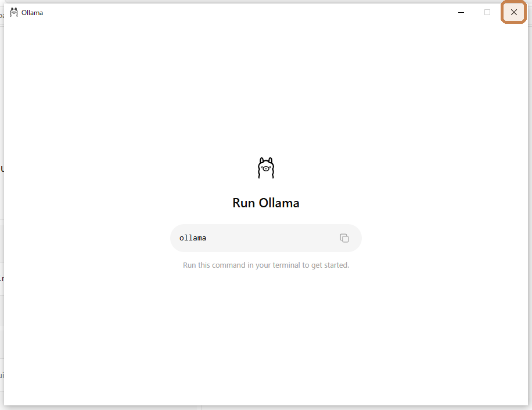Select the ollama command text
Viewport: 532px width, 410px height.
point(193,238)
